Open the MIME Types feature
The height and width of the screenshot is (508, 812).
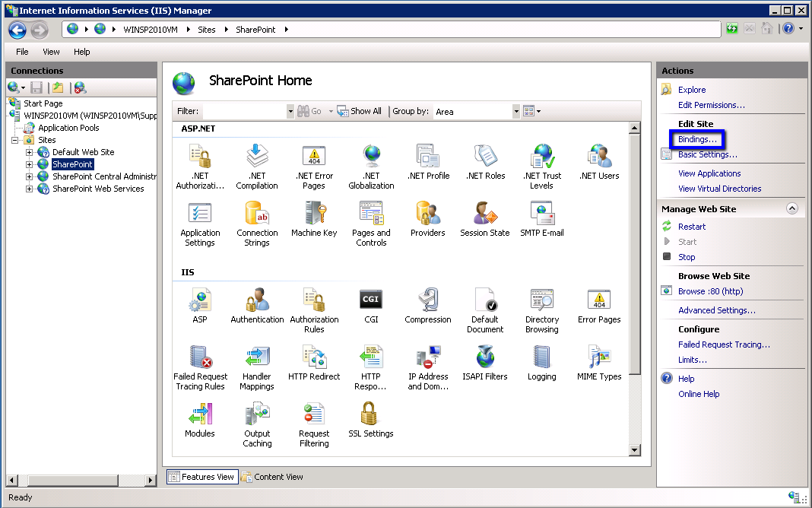point(599,358)
